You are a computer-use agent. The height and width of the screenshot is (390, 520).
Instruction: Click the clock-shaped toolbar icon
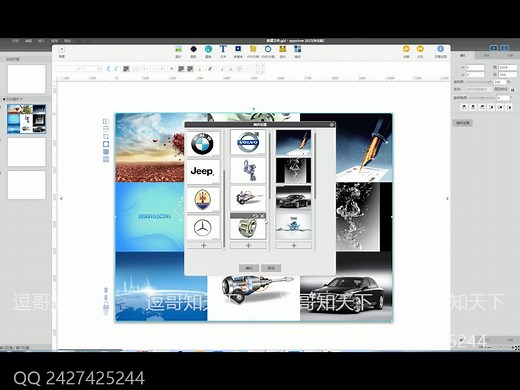point(268,49)
